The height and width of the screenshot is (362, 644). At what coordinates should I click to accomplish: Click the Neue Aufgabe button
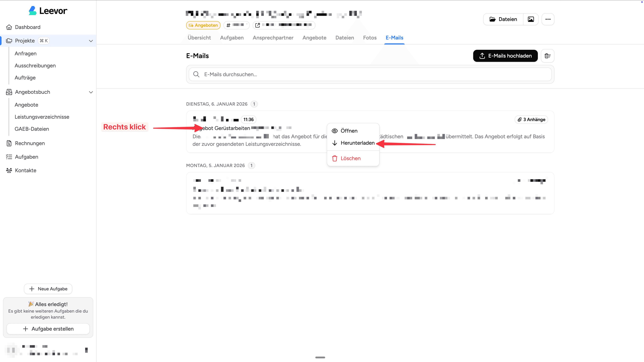(x=48, y=289)
